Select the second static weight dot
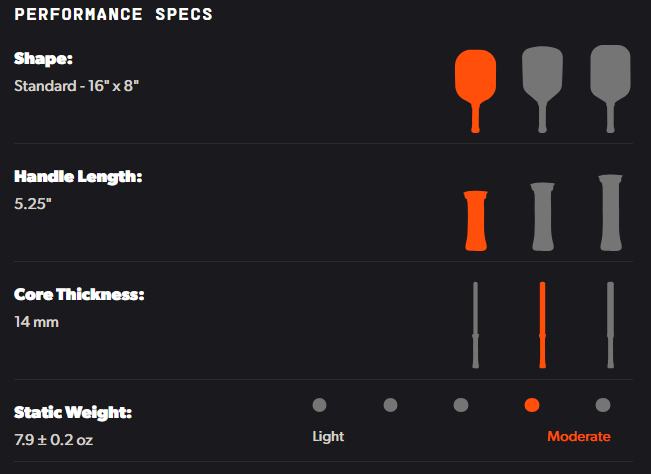Image resolution: width=651 pixels, height=474 pixels. point(390,405)
